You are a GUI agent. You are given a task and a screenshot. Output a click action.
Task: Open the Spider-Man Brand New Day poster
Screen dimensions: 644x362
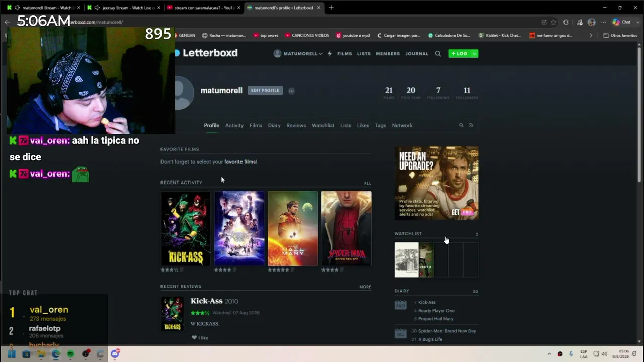point(347,228)
